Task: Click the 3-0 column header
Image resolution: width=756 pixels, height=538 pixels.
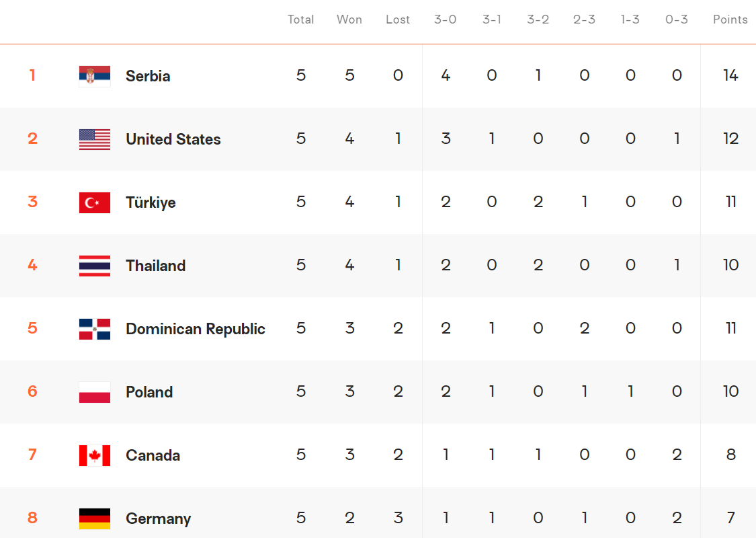Action: click(445, 20)
